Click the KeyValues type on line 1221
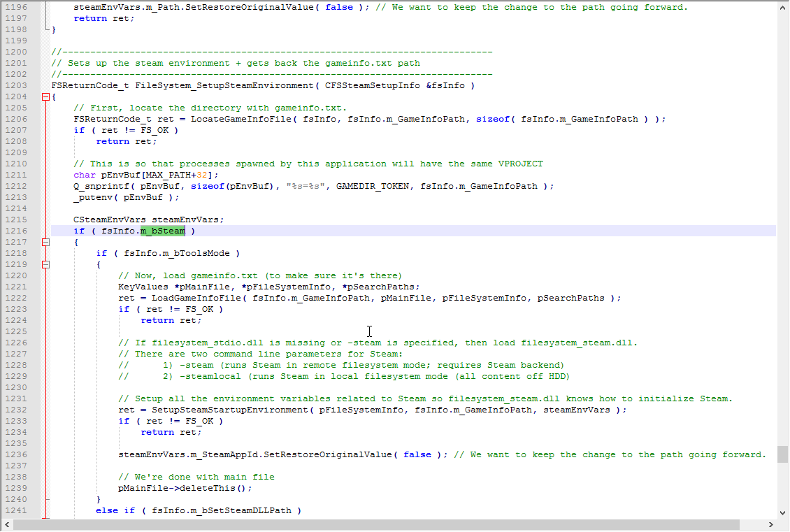Screen dimensions: 790x532 (143, 287)
